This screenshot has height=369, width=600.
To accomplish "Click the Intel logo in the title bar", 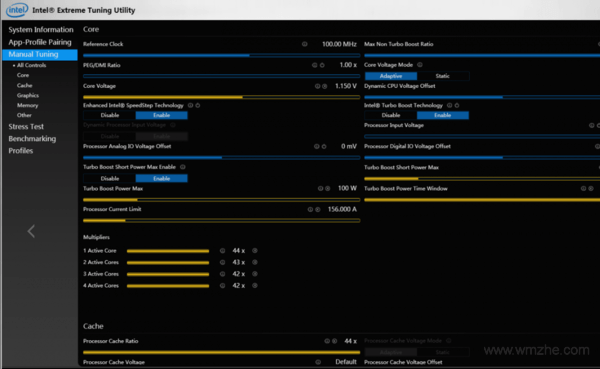I will point(17,10).
